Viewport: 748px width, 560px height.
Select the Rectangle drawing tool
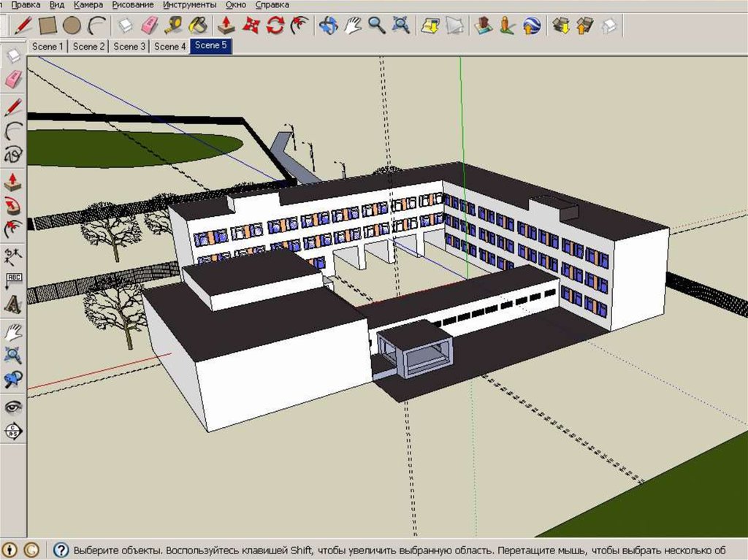coord(47,26)
